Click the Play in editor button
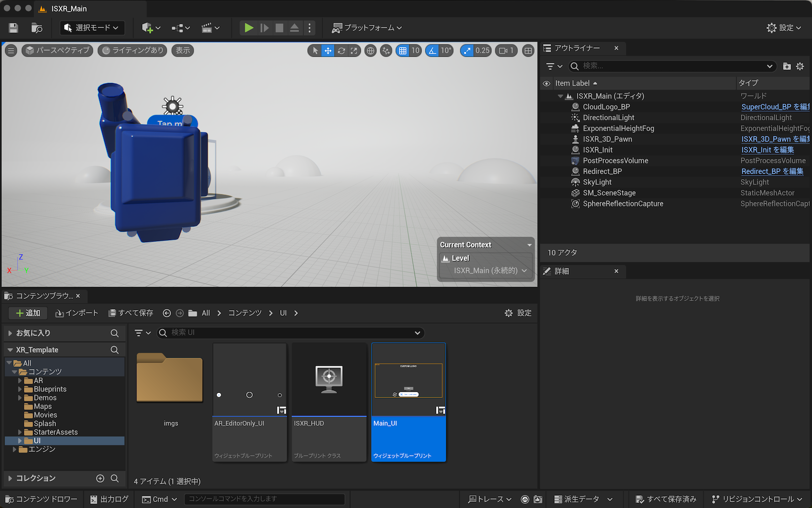Image resolution: width=812 pixels, height=508 pixels. 249,28
